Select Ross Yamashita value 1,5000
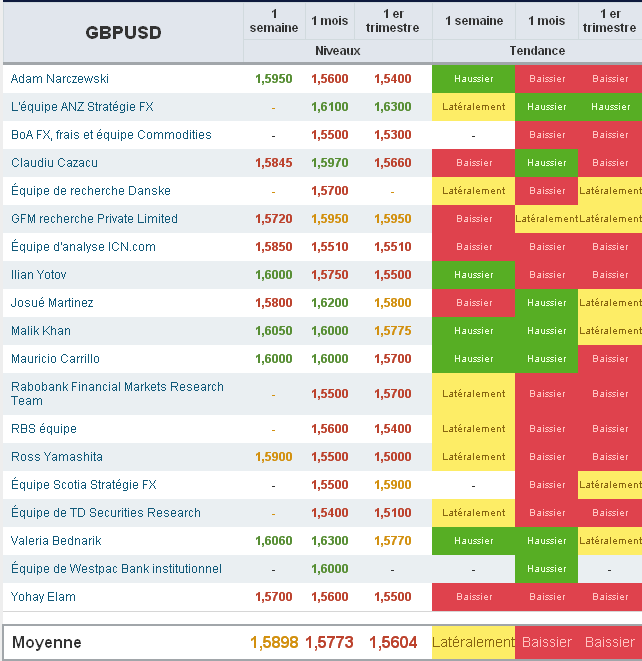This screenshot has height=661, width=642. tap(392, 457)
